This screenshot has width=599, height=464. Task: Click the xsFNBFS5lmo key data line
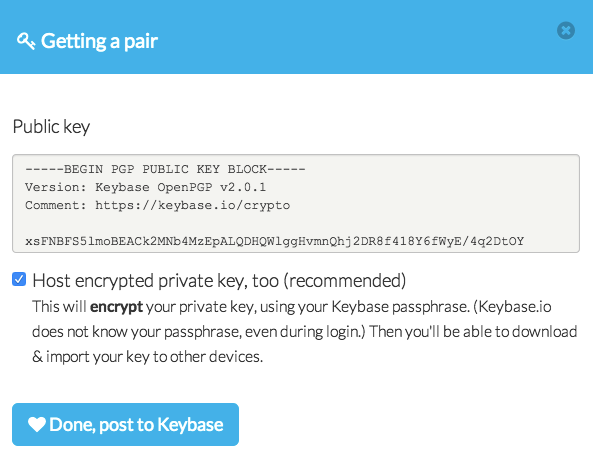point(274,241)
